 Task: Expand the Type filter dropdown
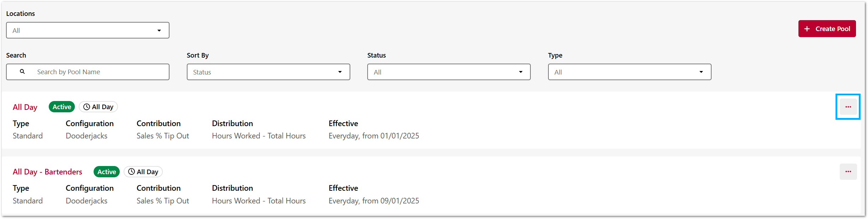click(x=629, y=72)
